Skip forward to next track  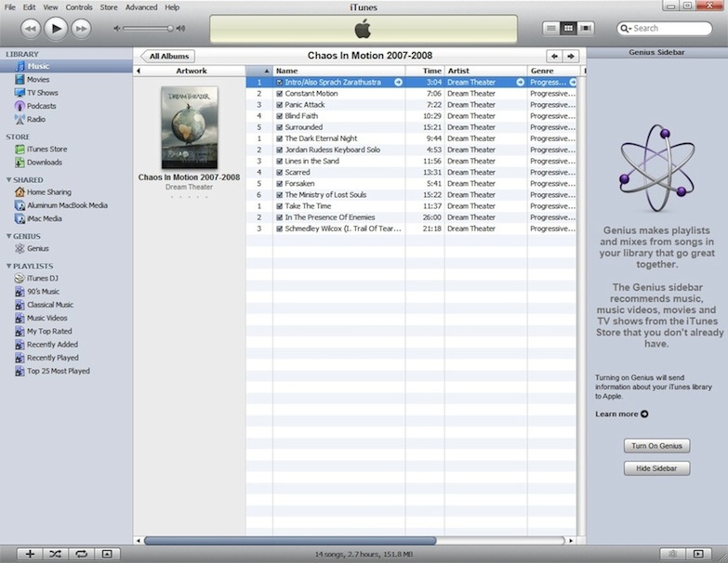pyautogui.click(x=81, y=29)
